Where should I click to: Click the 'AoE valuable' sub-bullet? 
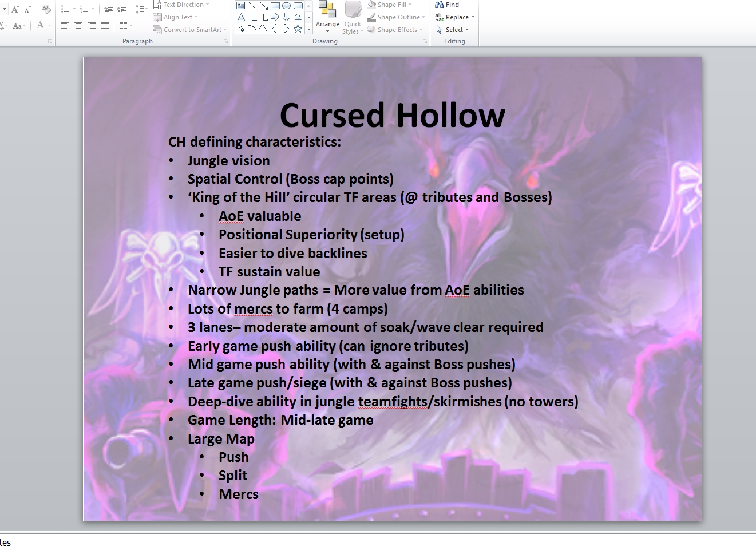[260, 216]
